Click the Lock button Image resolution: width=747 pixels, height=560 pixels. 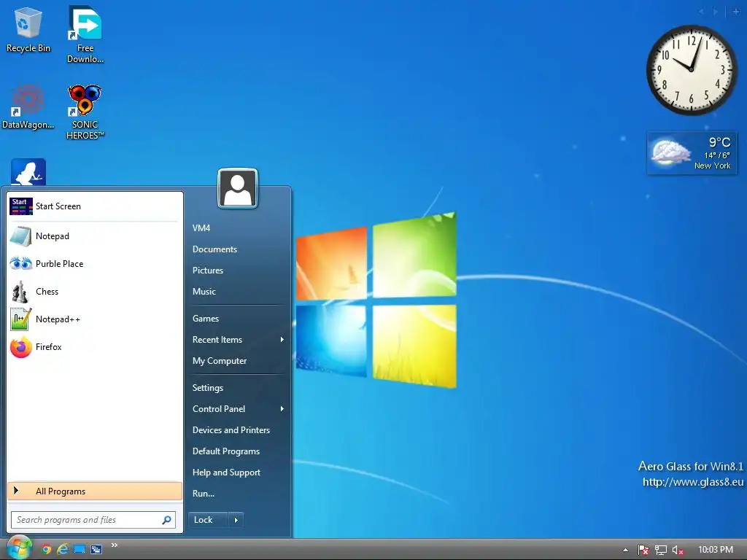(x=208, y=519)
